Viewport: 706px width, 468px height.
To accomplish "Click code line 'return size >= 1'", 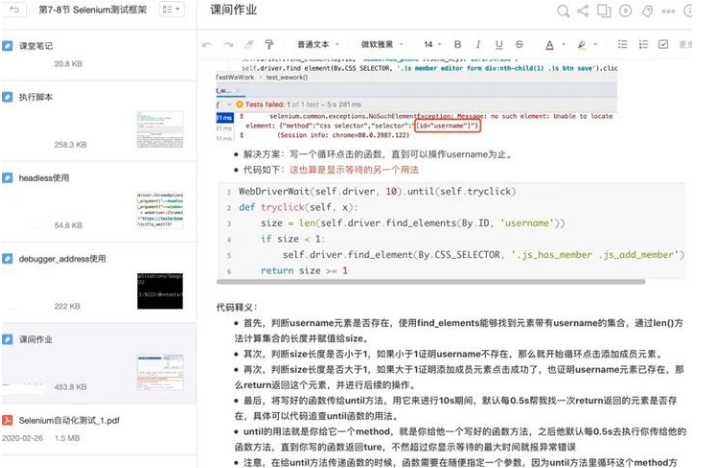I will pos(304,271).
